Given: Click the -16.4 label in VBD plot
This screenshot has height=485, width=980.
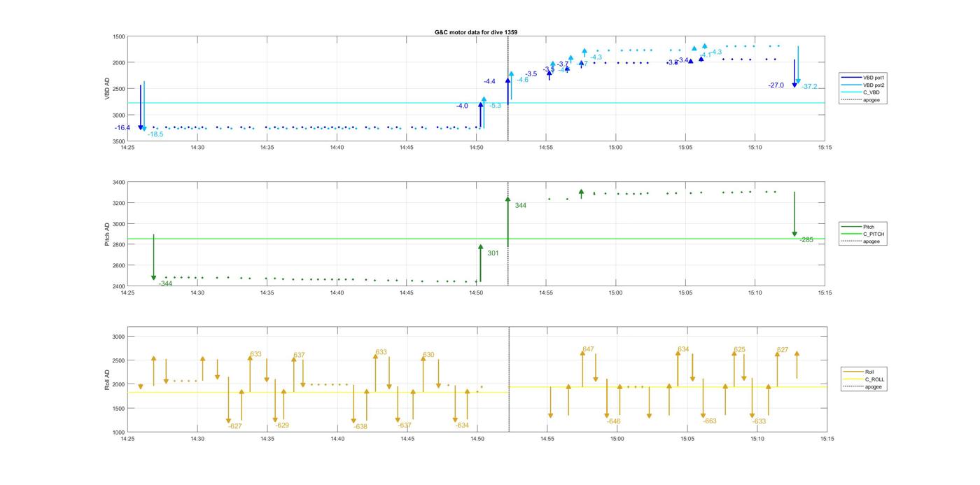Looking at the screenshot, I should (x=122, y=127).
